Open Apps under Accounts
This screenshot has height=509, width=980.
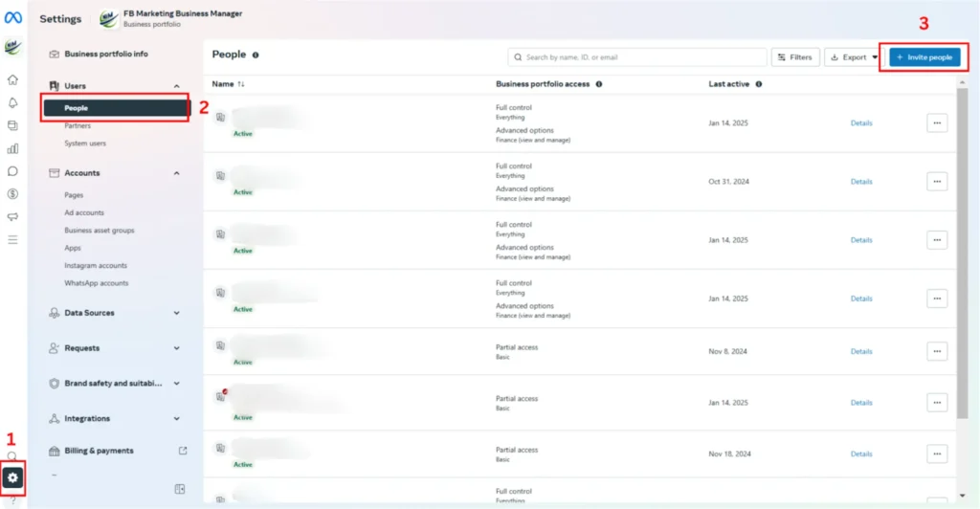tap(73, 247)
